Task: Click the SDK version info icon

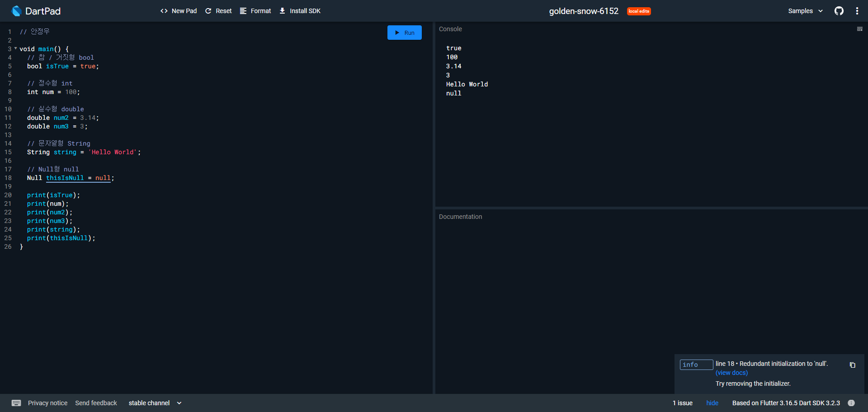Action: [x=851, y=403]
